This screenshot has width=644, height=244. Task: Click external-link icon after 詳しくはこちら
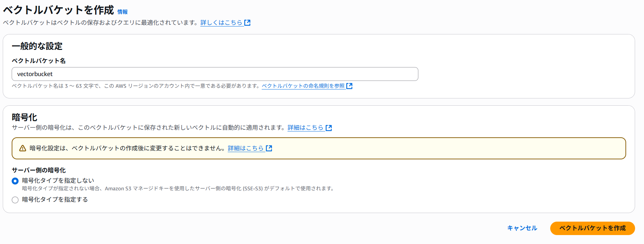247,23
